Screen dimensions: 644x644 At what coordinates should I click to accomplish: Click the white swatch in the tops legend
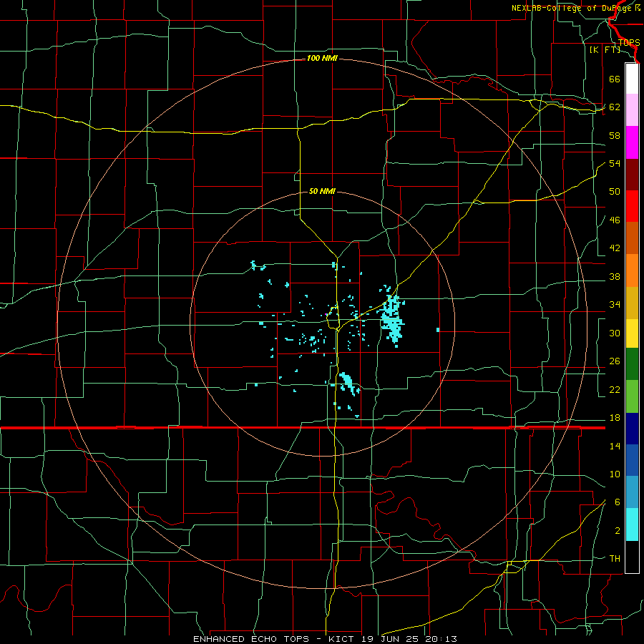tap(632, 79)
